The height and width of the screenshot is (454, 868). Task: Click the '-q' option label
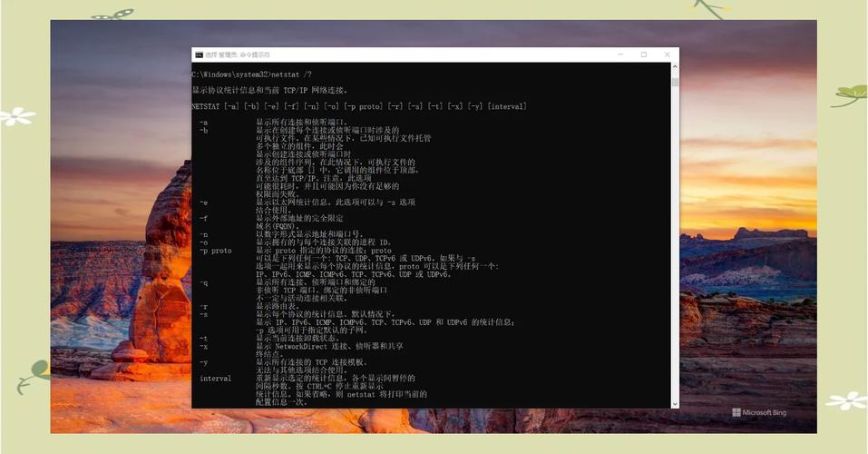click(204, 282)
